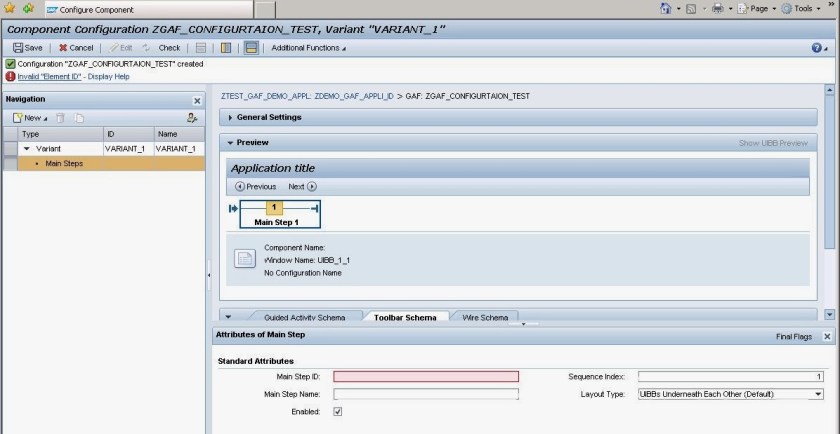Click the greyed-out layout icon after Check
This screenshot has width=840, height=434.
click(x=201, y=48)
